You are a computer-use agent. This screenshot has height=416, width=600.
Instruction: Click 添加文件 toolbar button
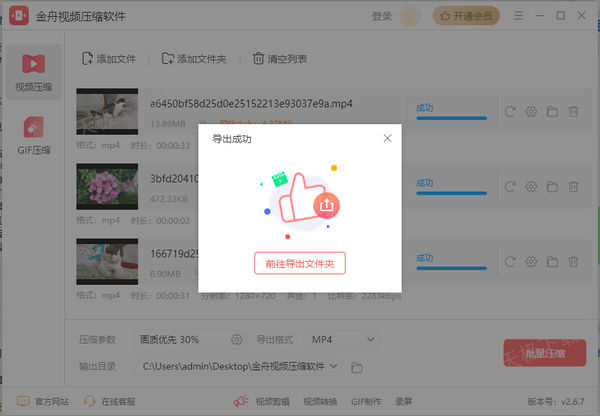109,59
